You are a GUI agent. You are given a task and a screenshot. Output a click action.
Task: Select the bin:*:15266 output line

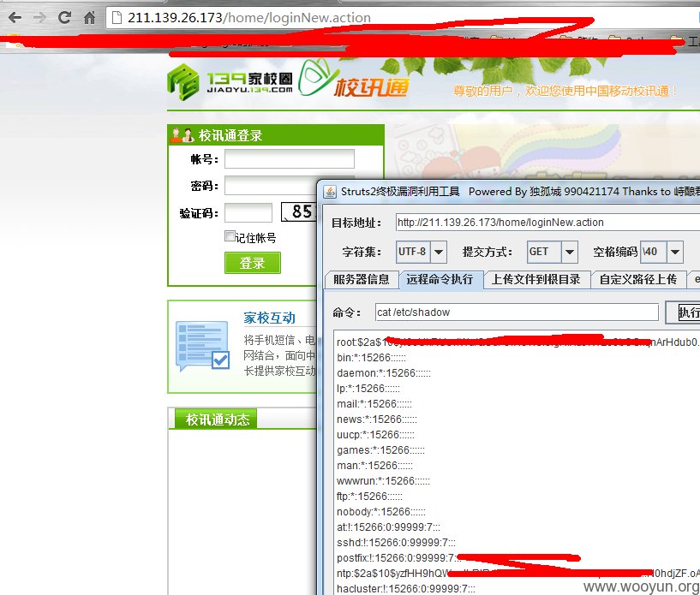372,358
